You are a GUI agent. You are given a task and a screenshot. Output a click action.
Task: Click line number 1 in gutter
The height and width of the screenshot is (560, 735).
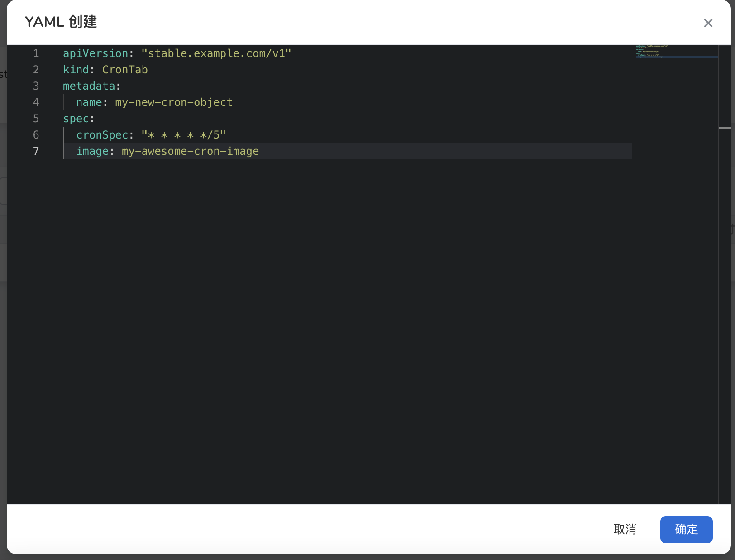[x=36, y=53]
